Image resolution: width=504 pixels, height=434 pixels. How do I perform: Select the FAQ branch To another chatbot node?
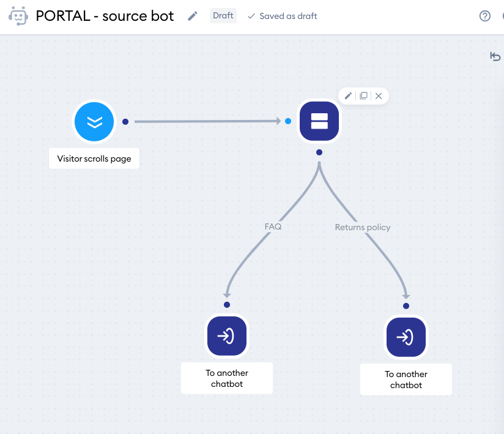pyautogui.click(x=227, y=336)
